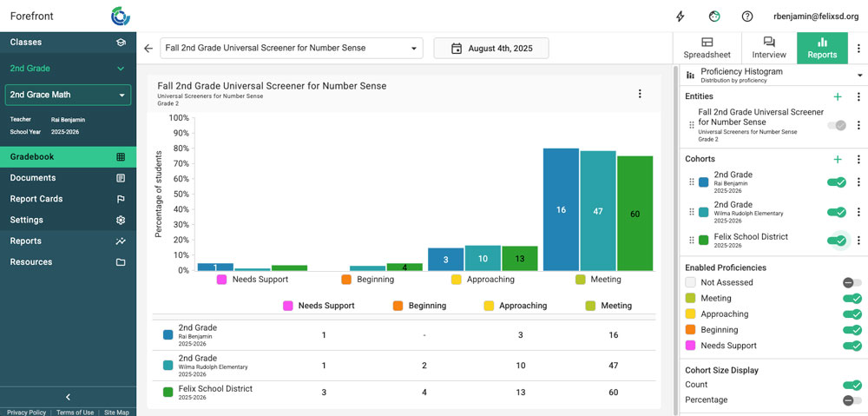Add a new entity with plus icon
Viewport: 868px width, 416px height.
pyautogui.click(x=838, y=97)
